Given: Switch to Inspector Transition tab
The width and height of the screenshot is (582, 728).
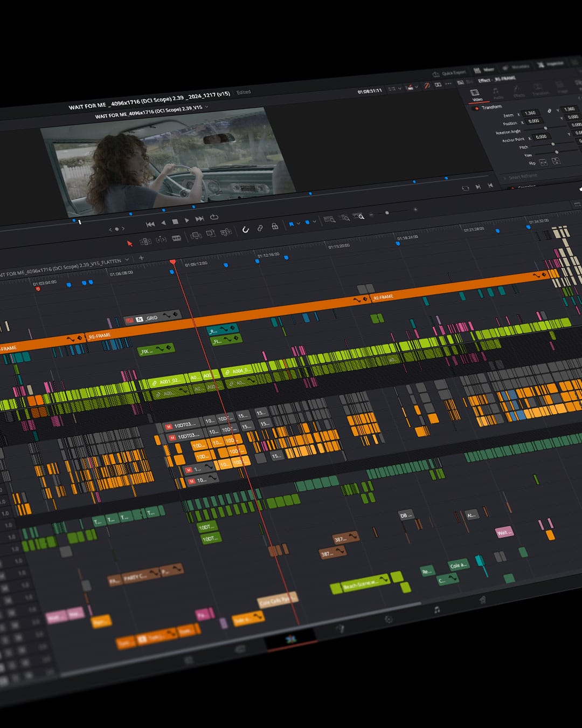Looking at the screenshot, I should (x=540, y=89).
